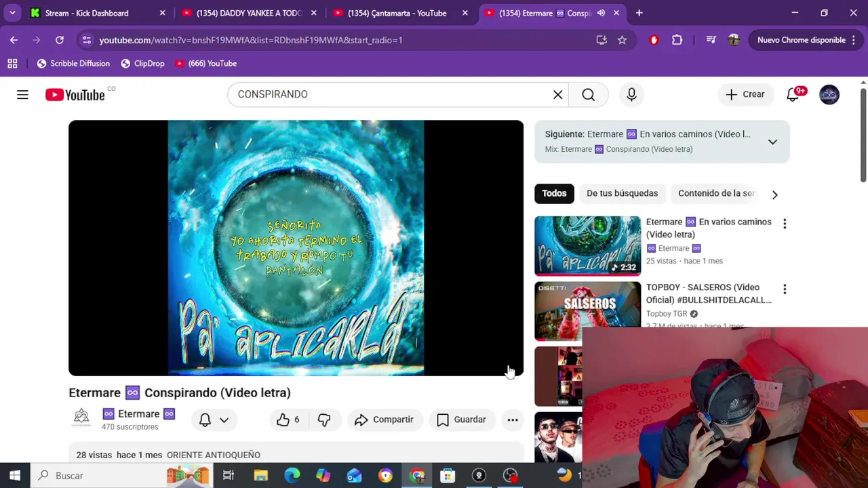Select Contenido de la serie chip
Viewport: 868px width, 488px height.
pos(716,193)
